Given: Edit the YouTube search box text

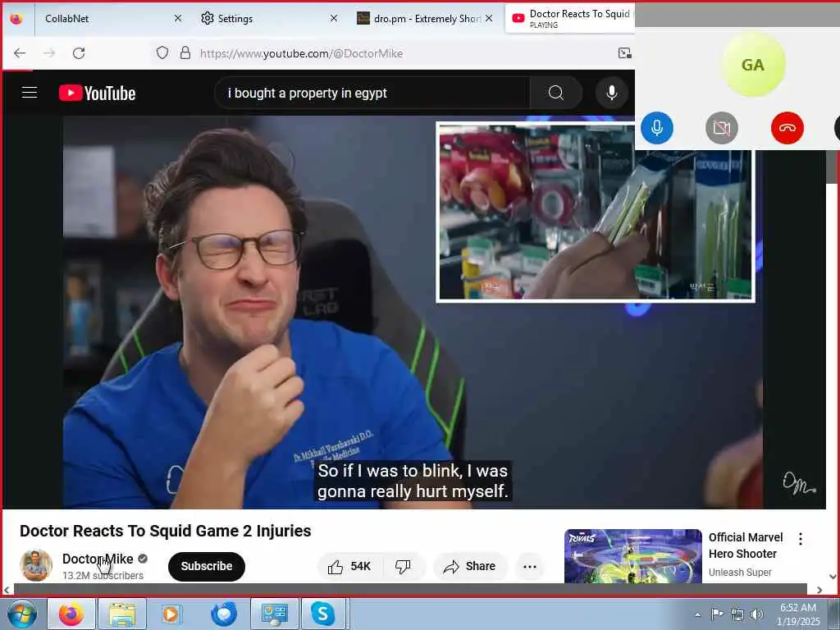Looking at the screenshot, I should click(x=372, y=94).
